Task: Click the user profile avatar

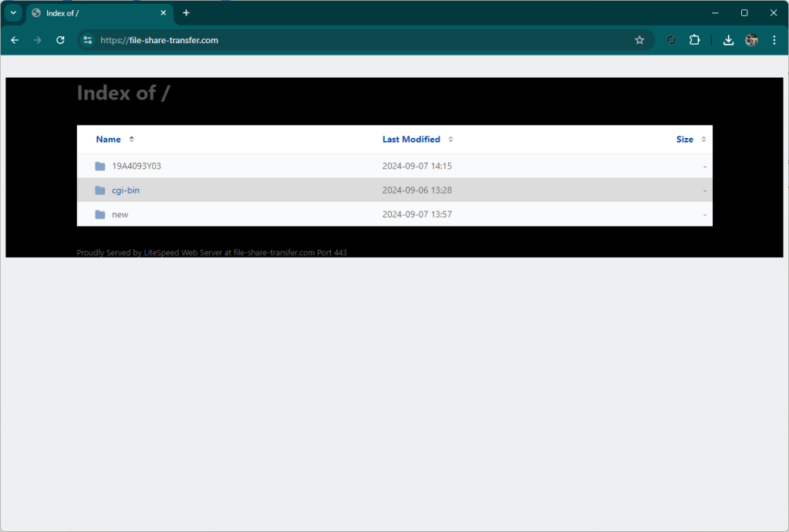Action: click(751, 40)
